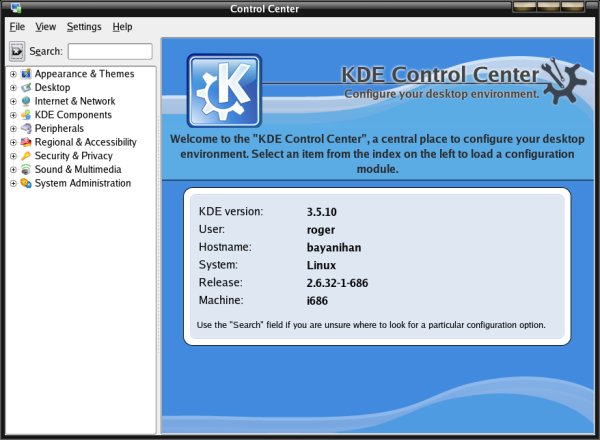Expand the Security & Privacy tree node
This screenshot has height=440, width=600.
point(13,156)
